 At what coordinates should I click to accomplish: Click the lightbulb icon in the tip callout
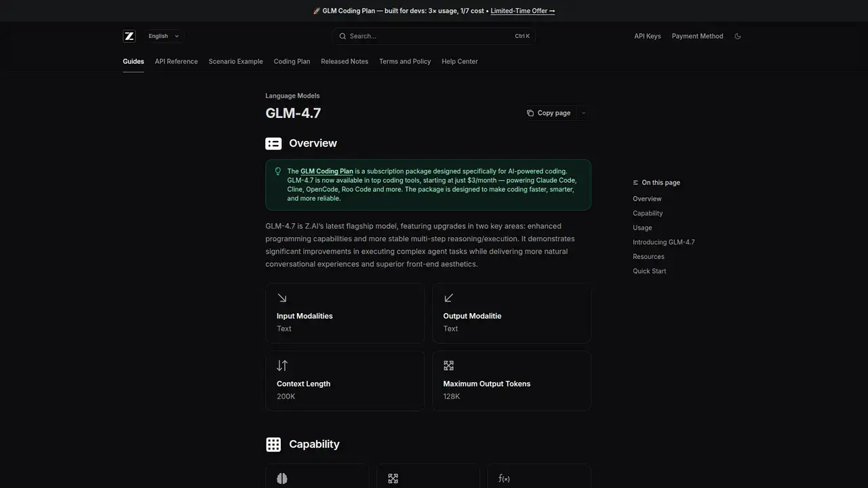pyautogui.click(x=277, y=171)
